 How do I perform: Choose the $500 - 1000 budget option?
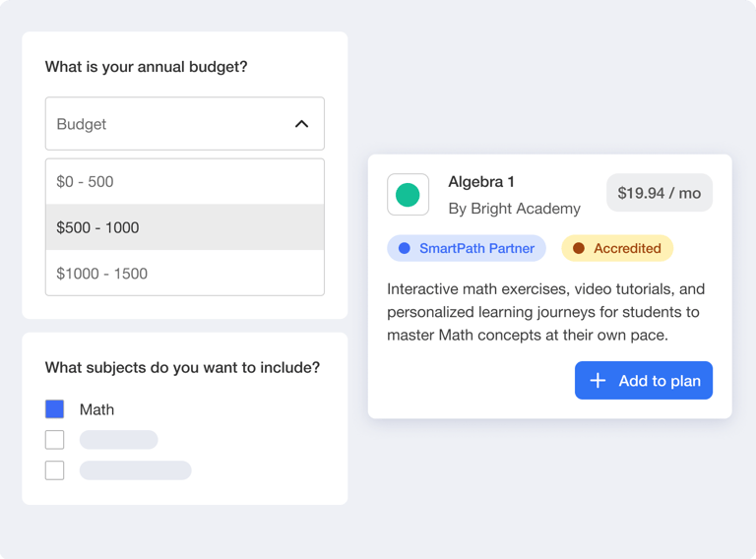click(185, 227)
